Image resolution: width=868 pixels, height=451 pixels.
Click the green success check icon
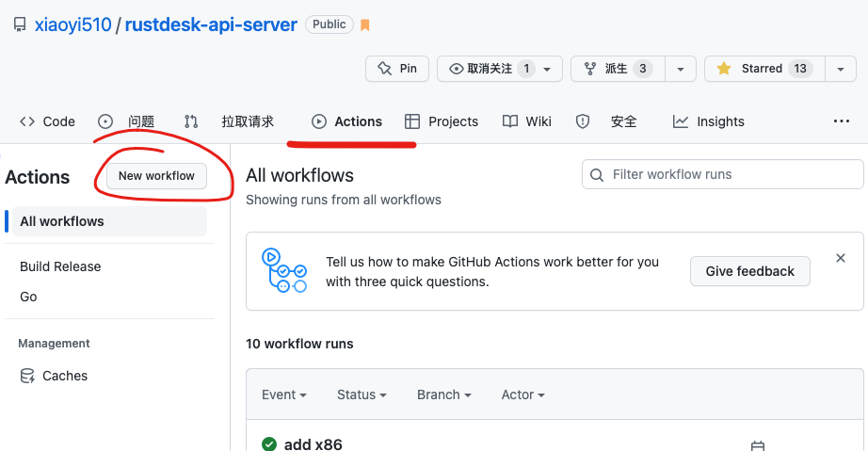pos(269,444)
